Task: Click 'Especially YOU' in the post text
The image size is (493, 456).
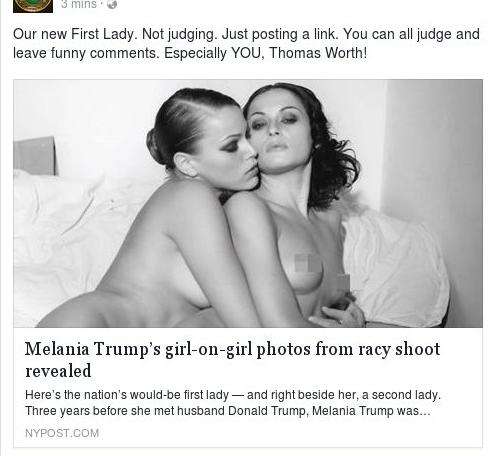Action: [x=214, y=53]
